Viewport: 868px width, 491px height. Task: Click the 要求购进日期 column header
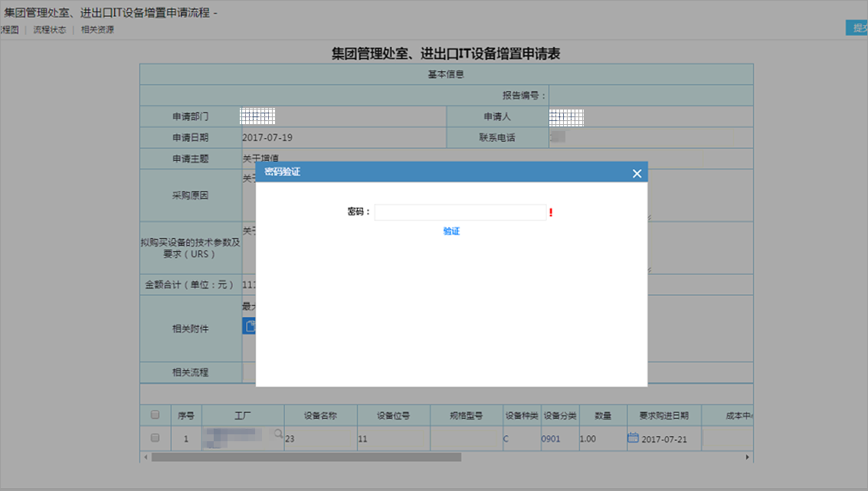point(663,416)
